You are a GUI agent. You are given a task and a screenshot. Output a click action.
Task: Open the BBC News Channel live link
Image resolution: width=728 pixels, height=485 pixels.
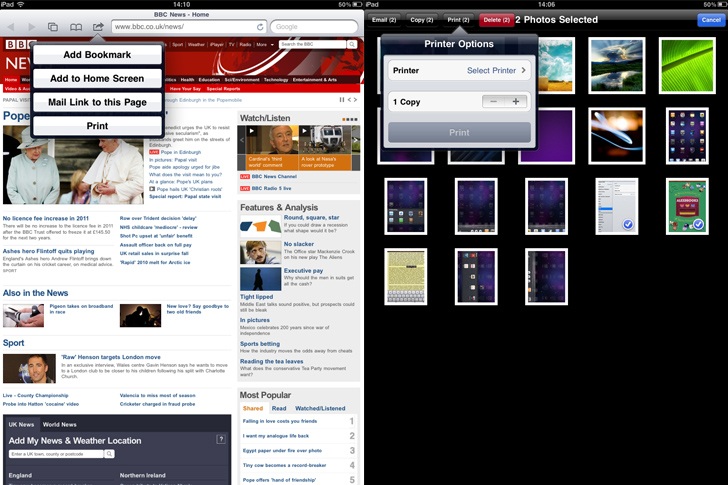pyautogui.click(x=274, y=176)
